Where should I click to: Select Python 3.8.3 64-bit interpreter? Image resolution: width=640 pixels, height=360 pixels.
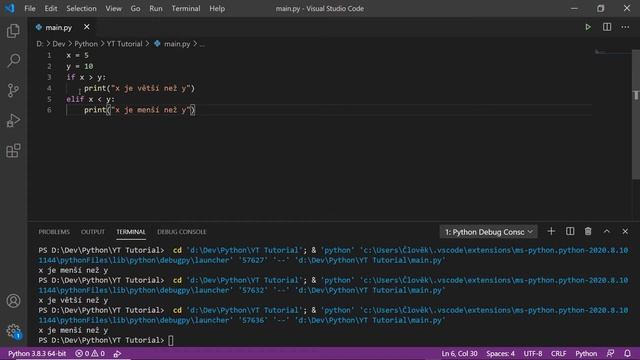pyautogui.click(x=37, y=353)
